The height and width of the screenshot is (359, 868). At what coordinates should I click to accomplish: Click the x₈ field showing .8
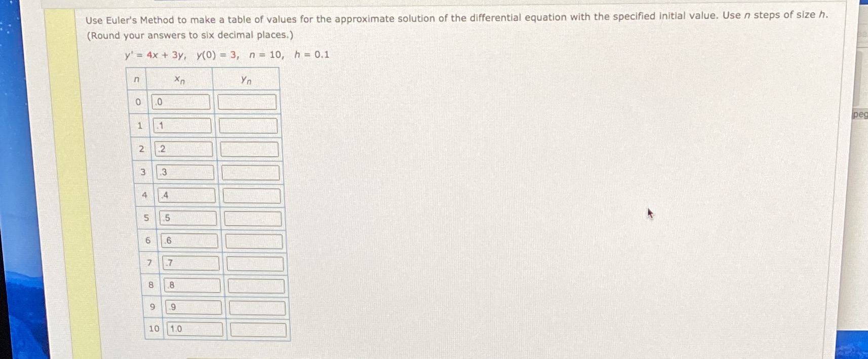coord(193,285)
